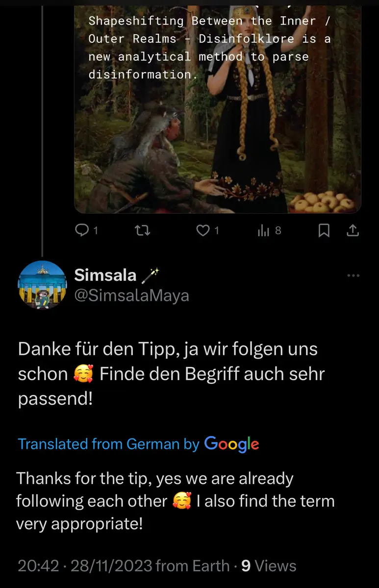Bookmark the post with the forest image

pos(324,230)
